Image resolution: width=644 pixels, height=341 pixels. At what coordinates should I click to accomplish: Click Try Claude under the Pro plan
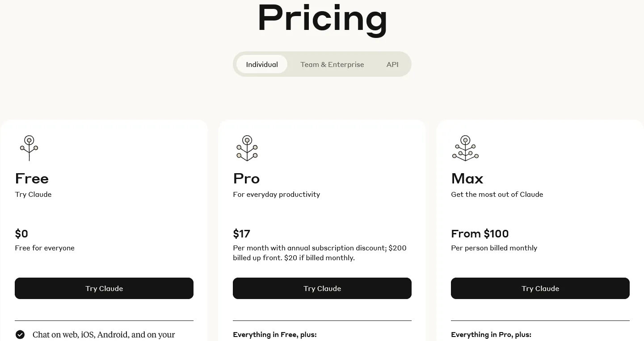point(322,288)
